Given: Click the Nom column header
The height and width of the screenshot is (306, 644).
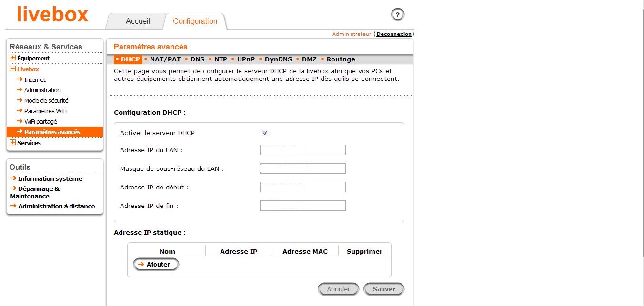Looking at the screenshot, I should tap(167, 251).
